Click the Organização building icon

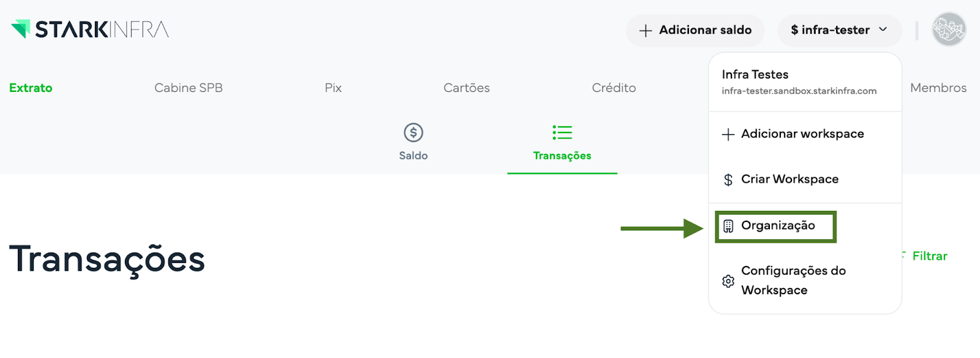tap(728, 226)
